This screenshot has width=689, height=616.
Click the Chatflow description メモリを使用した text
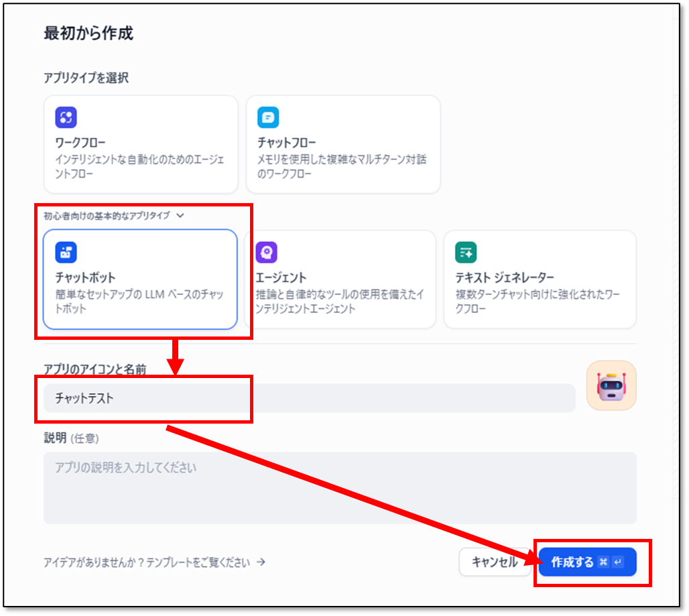pyautogui.click(x=342, y=166)
